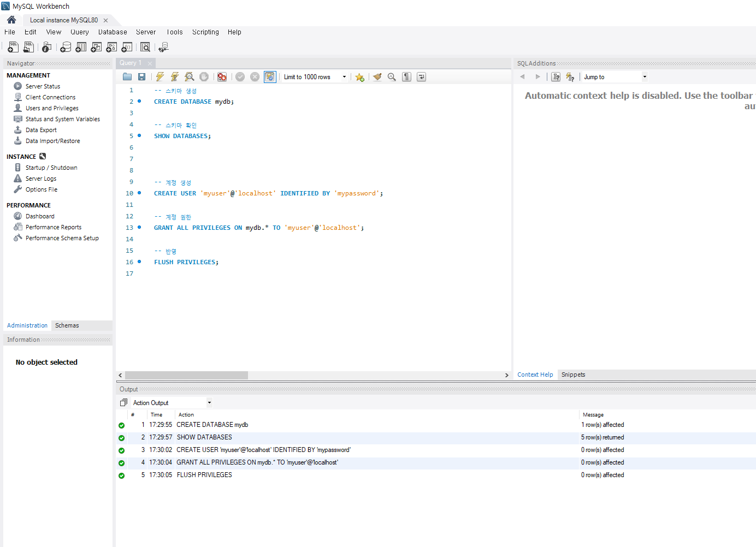Create a new stored procedure icon
The width and height of the screenshot is (756, 547).
point(111,47)
